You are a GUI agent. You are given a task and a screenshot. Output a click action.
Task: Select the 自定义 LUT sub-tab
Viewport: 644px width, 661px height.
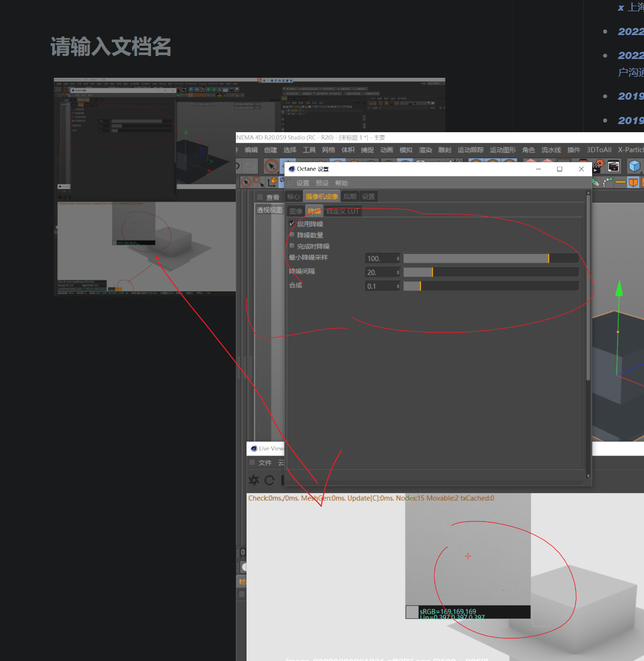tap(343, 211)
